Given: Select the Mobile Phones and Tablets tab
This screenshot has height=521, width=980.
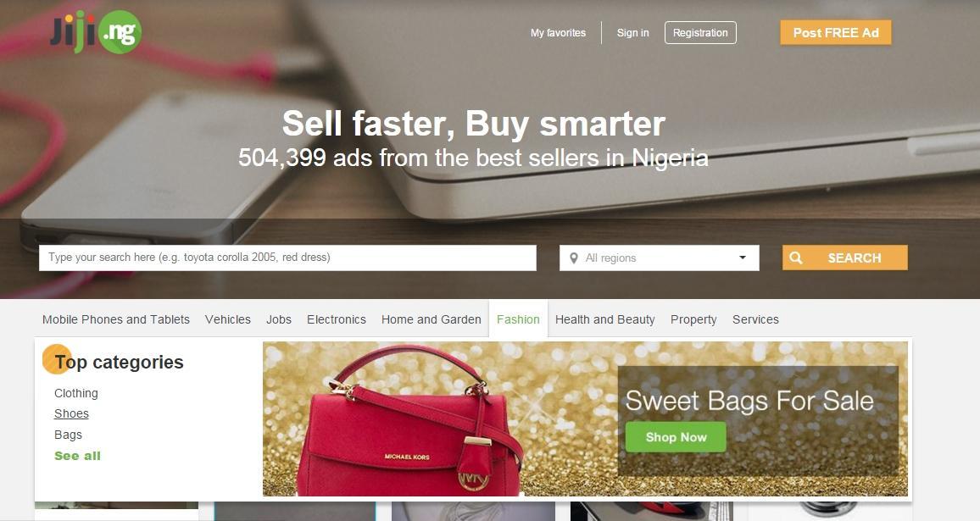Looking at the screenshot, I should coord(115,319).
